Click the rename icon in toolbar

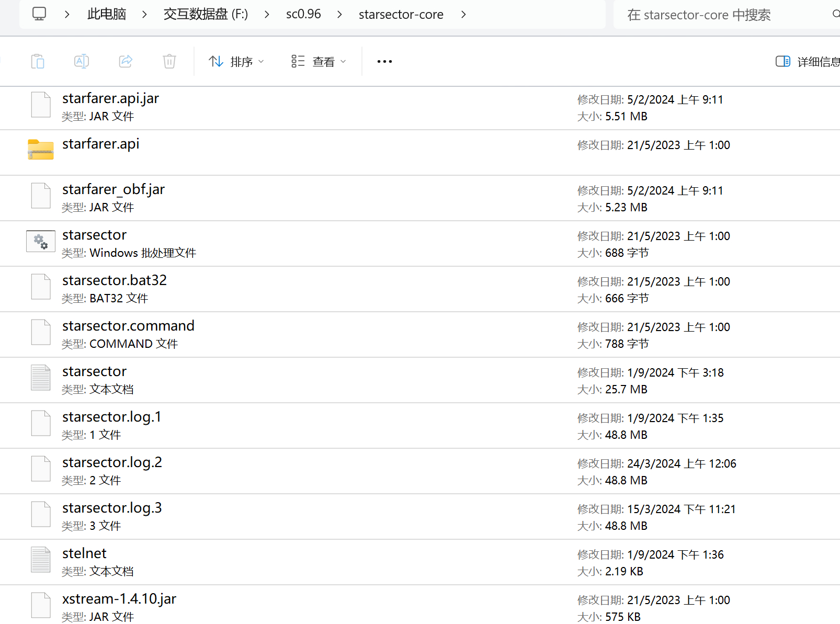click(82, 62)
